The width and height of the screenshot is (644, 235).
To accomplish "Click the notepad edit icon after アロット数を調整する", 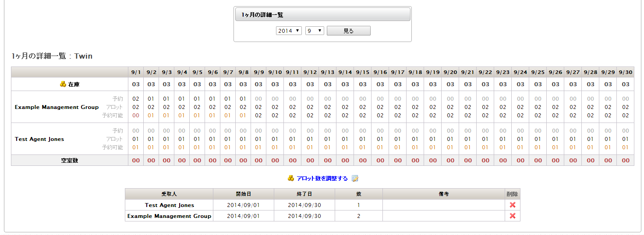I will click(355, 179).
